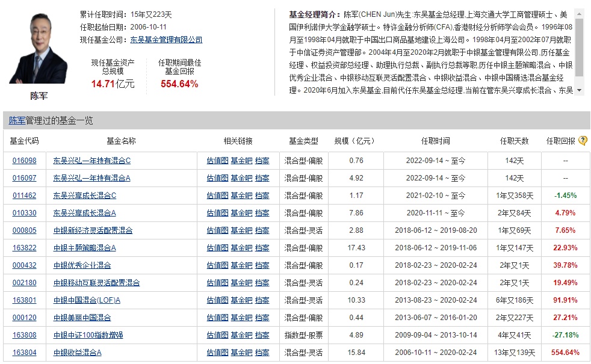
Task: Open 中银中国混合(LOF)A fund page
Action: (87, 300)
